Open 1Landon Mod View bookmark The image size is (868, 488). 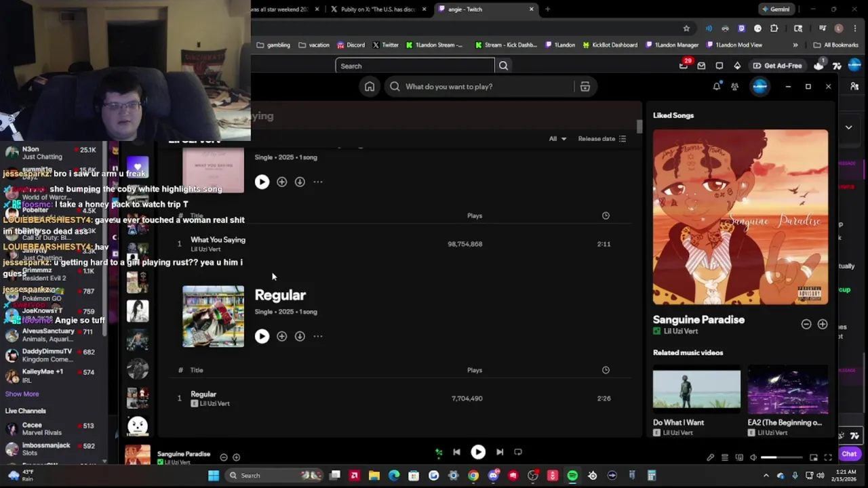coord(734,45)
